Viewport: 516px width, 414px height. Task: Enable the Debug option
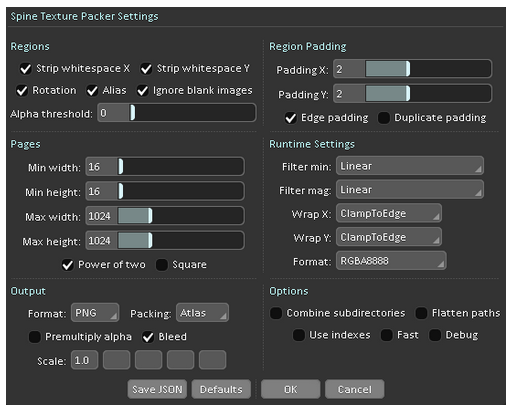coord(435,335)
